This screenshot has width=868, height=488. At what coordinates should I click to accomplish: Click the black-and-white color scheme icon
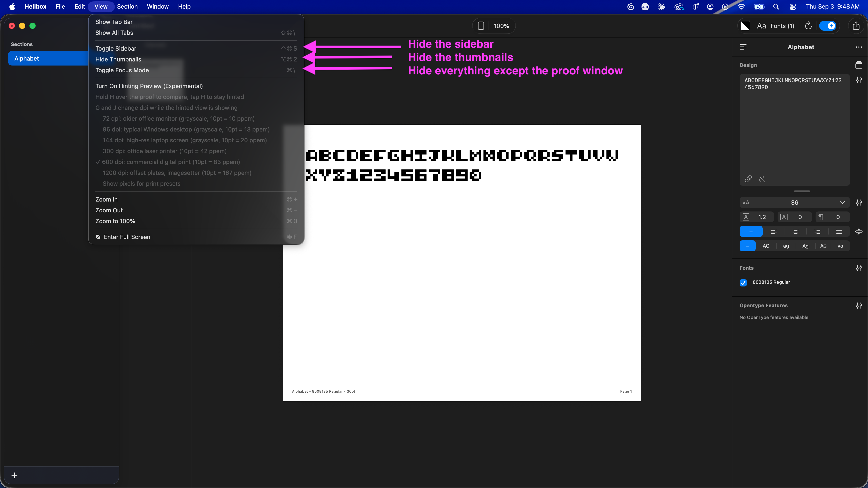pos(745,26)
